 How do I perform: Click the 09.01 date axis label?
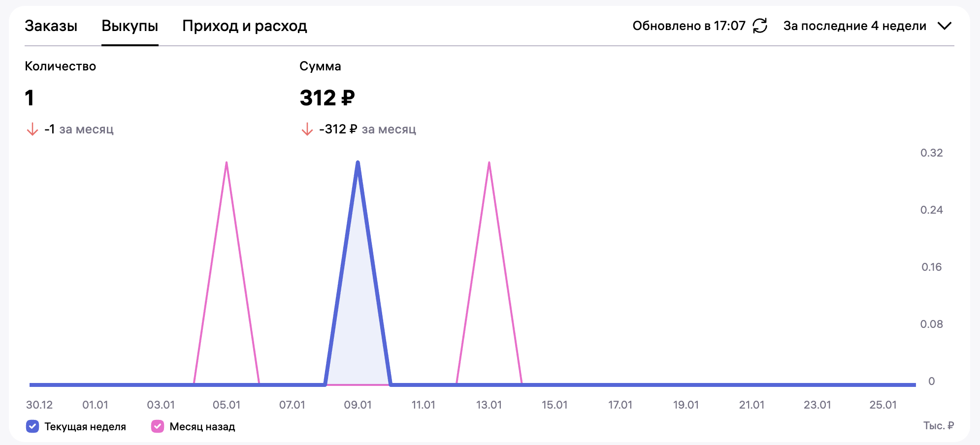pyautogui.click(x=358, y=405)
